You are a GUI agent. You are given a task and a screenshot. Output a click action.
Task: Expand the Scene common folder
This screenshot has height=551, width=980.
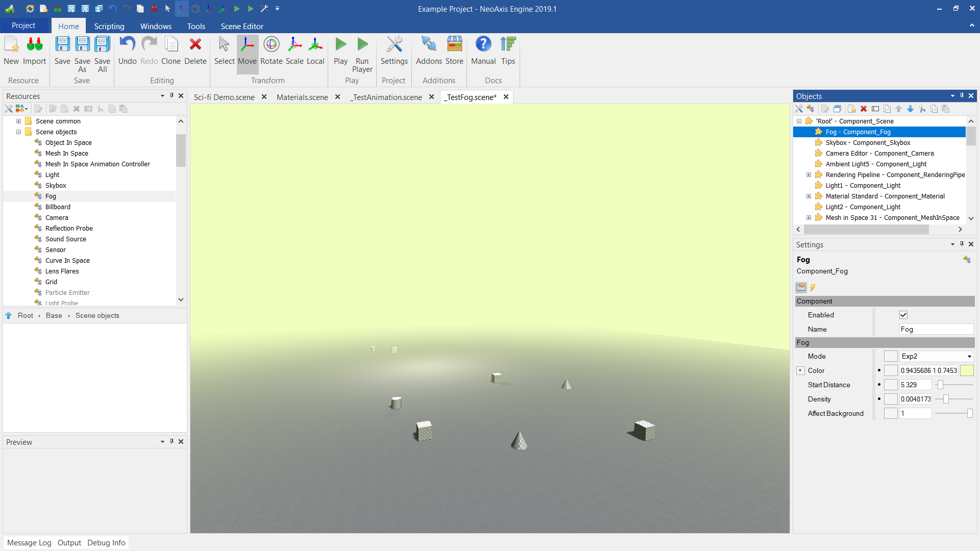click(x=18, y=121)
